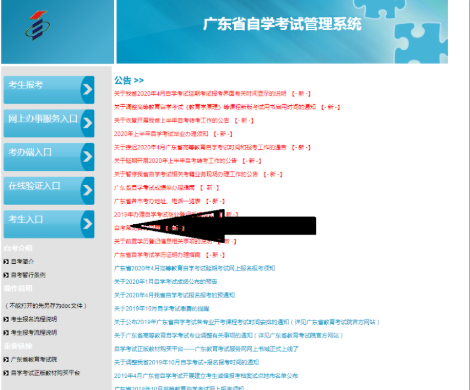The height and width of the screenshot is (390, 470).
Task: Click arrow icon beside 考生报考流程说明
Action: click(x=6, y=333)
